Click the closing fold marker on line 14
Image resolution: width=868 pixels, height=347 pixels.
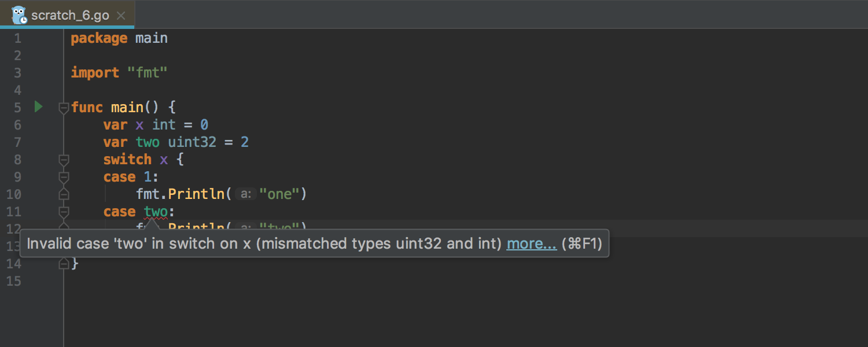pyautogui.click(x=64, y=263)
